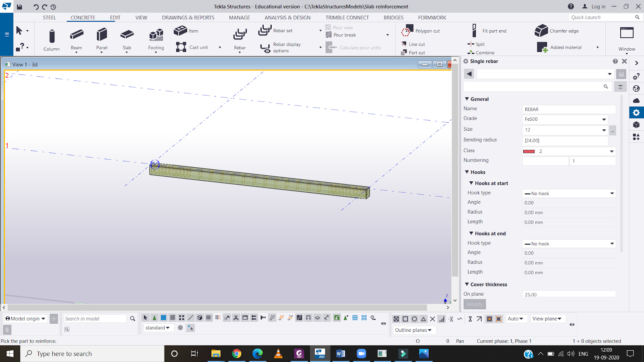The height and width of the screenshot is (362, 644).
Task: Open the Model origin dropdown
Action: pos(25,319)
